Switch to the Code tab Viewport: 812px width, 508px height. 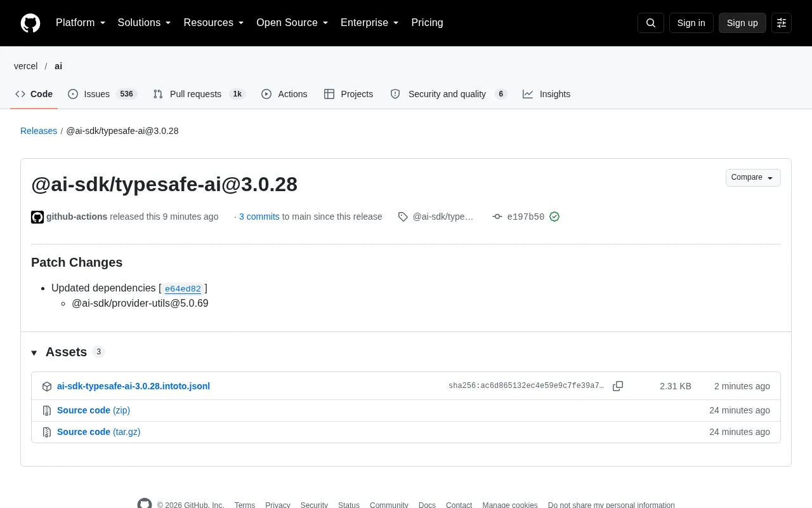(34, 94)
